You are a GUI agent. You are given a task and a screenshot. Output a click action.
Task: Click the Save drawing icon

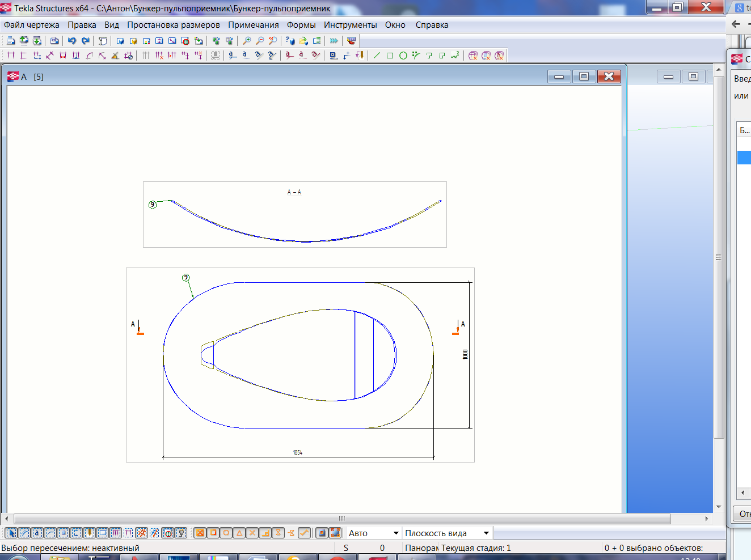(54, 41)
